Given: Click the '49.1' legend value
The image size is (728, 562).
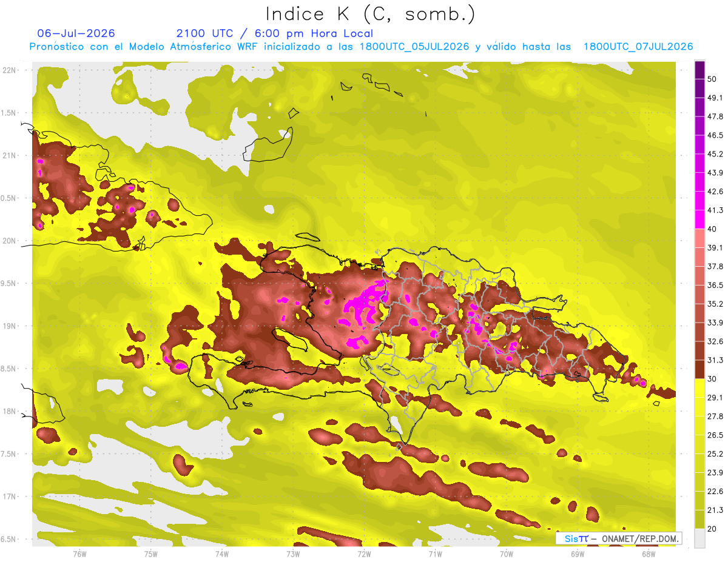Looking at the screenshot, I should tap(716, 98).
